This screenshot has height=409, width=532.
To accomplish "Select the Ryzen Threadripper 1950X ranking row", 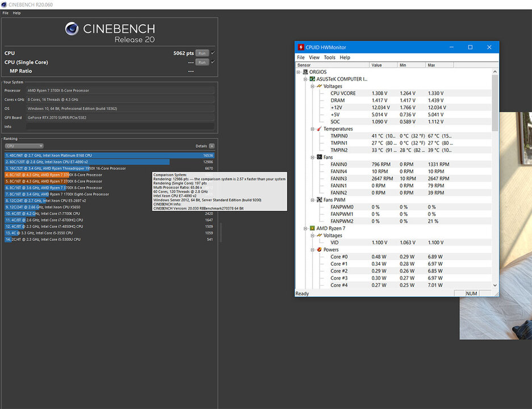I will coord(109,168).
